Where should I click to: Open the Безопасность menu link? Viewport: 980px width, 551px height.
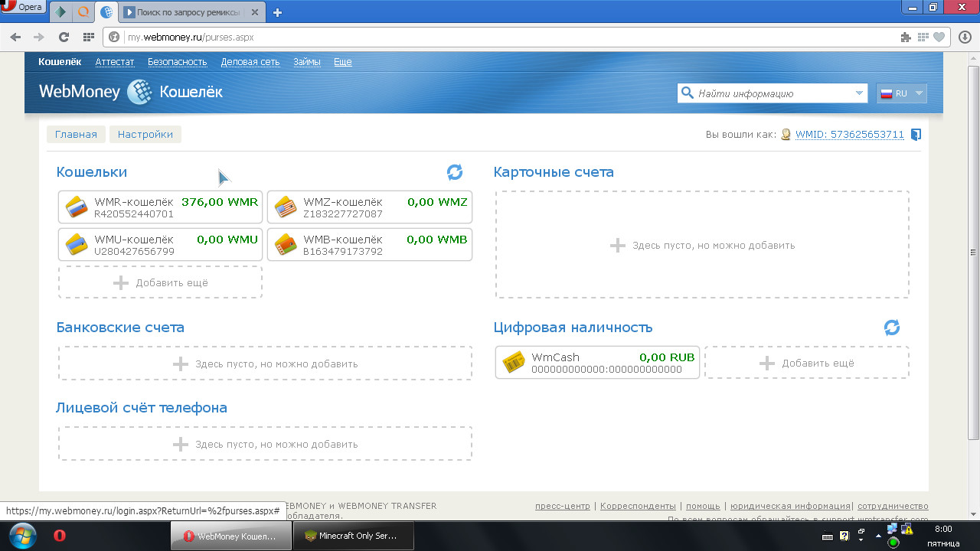[178, 62]
